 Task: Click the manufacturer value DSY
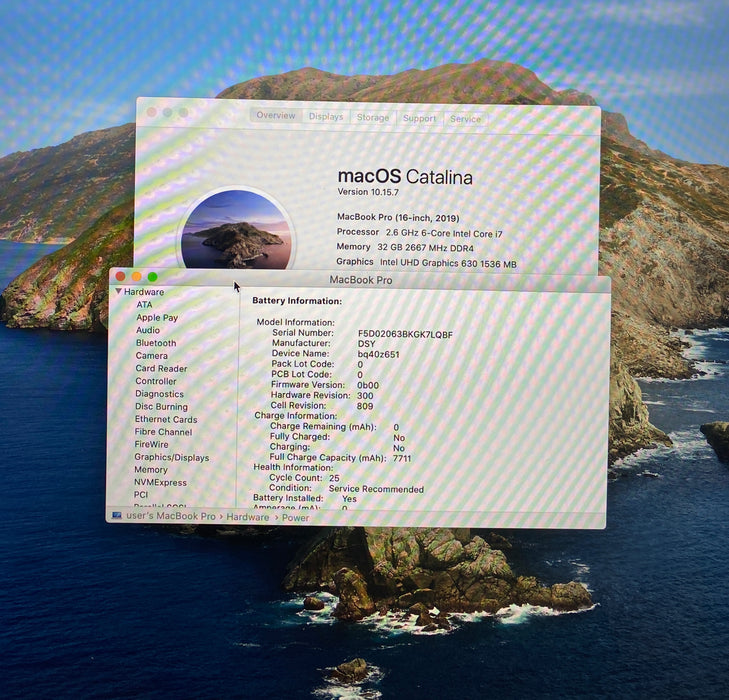coord(366,344)
